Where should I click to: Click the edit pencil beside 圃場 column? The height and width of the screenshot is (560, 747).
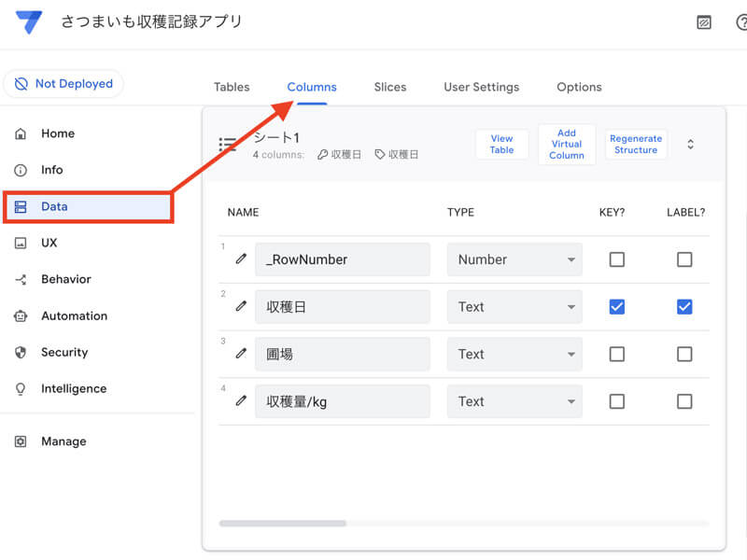241,354
